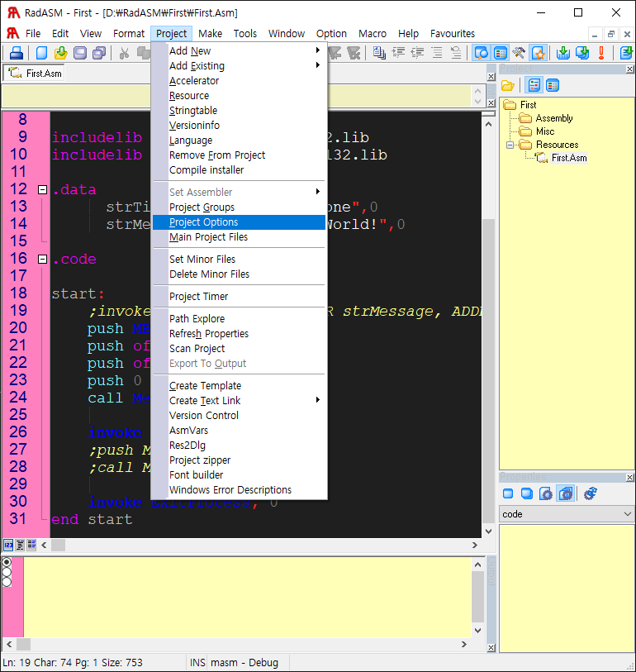The height and width of the screenshot is (672, 636).
Task: Click the open folder icon in Project panel
Action: (507, 85)
